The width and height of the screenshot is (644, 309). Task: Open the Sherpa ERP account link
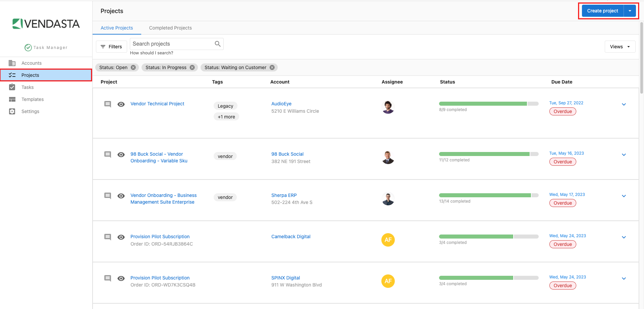(284, 195)
